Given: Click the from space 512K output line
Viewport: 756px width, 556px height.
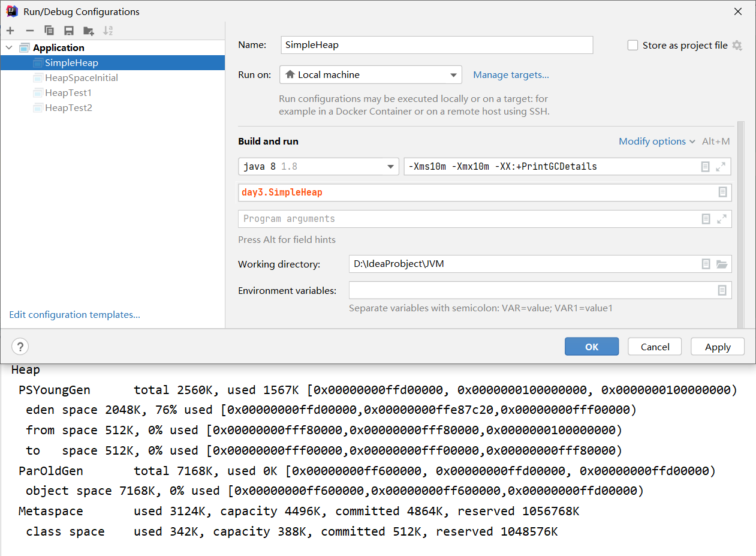Looking at the screenshot, I should 324,431.
